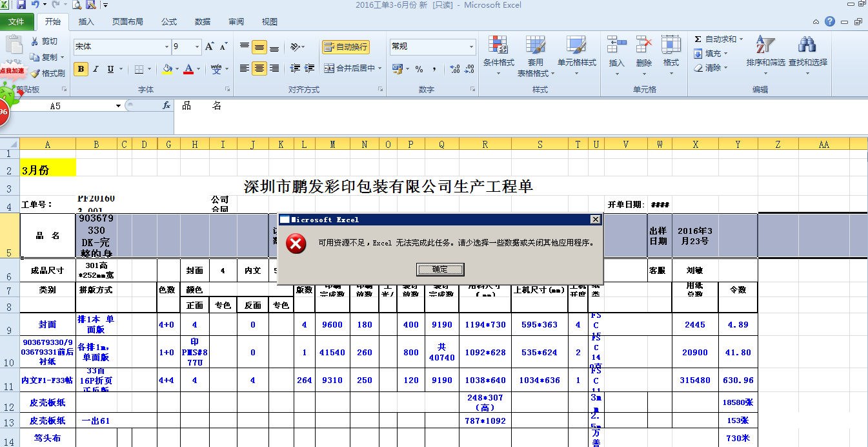This screenshot has height=447, width=868.
Task: Switch to View (视图) tab
Action: click(270, 22)
